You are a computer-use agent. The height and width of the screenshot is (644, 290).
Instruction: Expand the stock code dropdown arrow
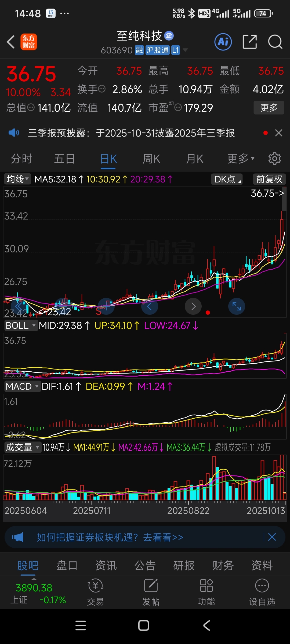coord(185,50)
